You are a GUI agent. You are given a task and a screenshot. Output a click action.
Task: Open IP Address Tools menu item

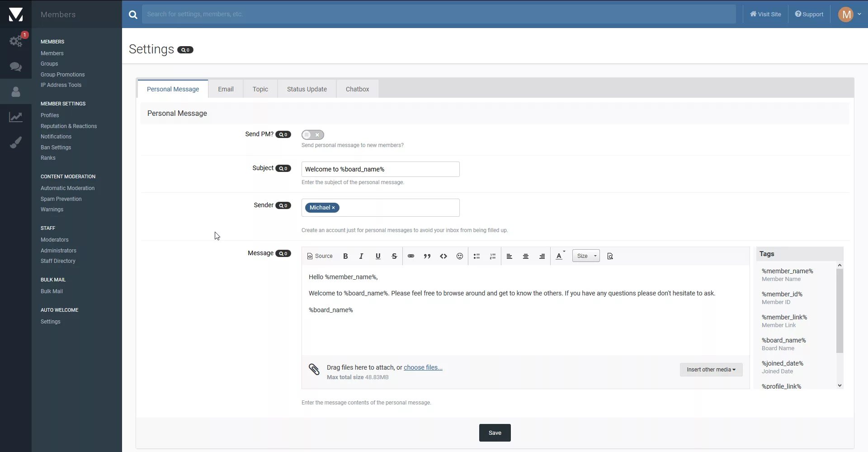tap(61, 85)
